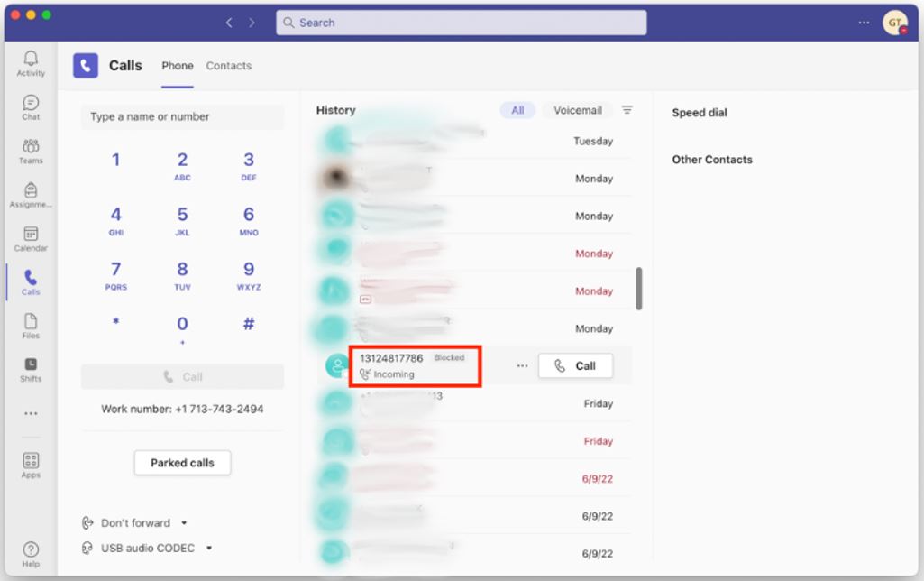
Task: Open the call history filter icon
Action: click(x=627, y=110)
